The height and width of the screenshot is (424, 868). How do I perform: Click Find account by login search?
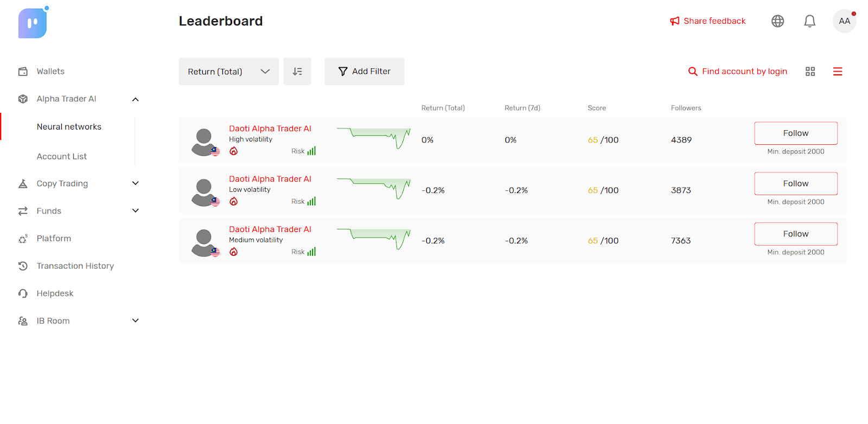point(737,72)
